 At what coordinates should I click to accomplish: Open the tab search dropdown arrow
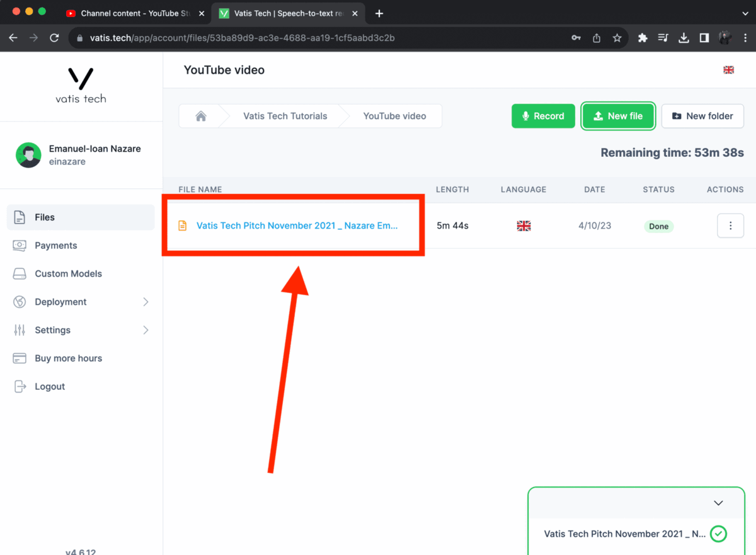pos(745,13)
